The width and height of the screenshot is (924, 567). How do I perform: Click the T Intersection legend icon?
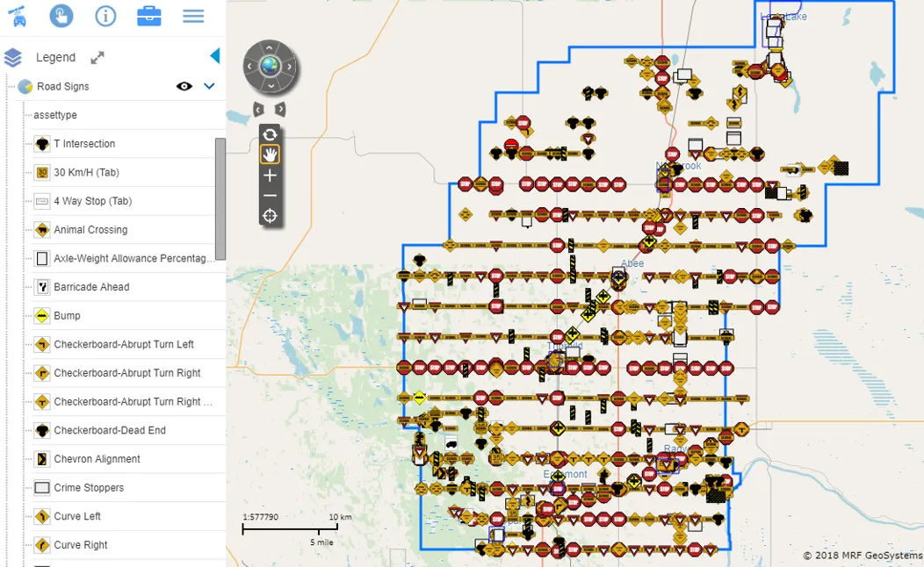pyautogui.click(x=42, y=144)
